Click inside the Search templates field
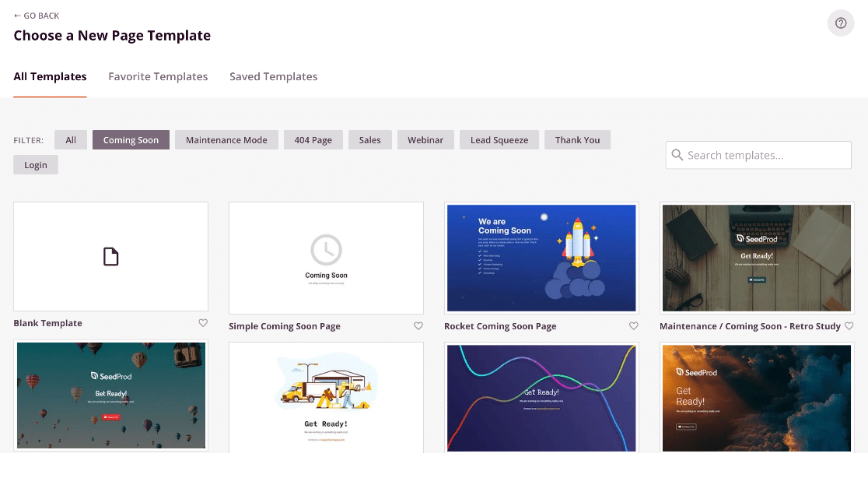 click(758, 155)
